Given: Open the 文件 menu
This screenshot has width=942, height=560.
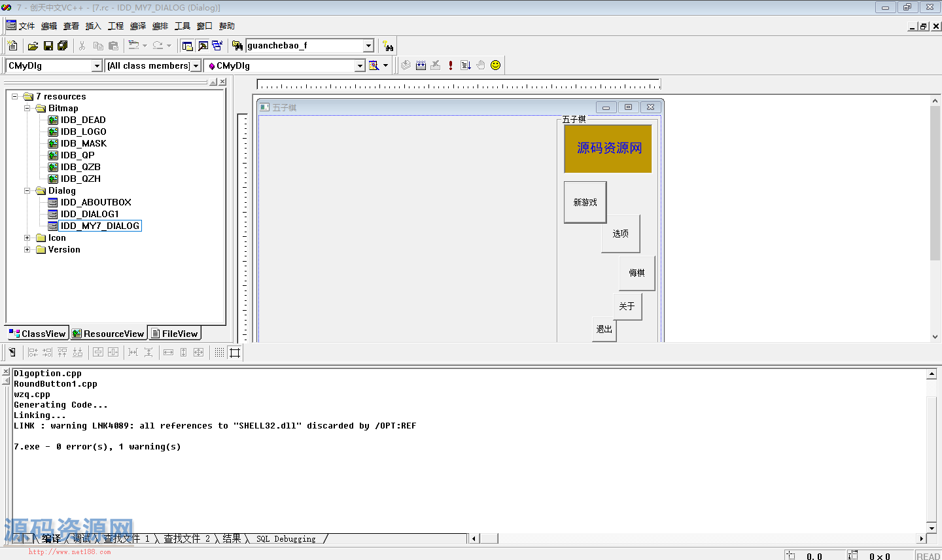Looking at the screenshot, I should [x=27, y=26].
